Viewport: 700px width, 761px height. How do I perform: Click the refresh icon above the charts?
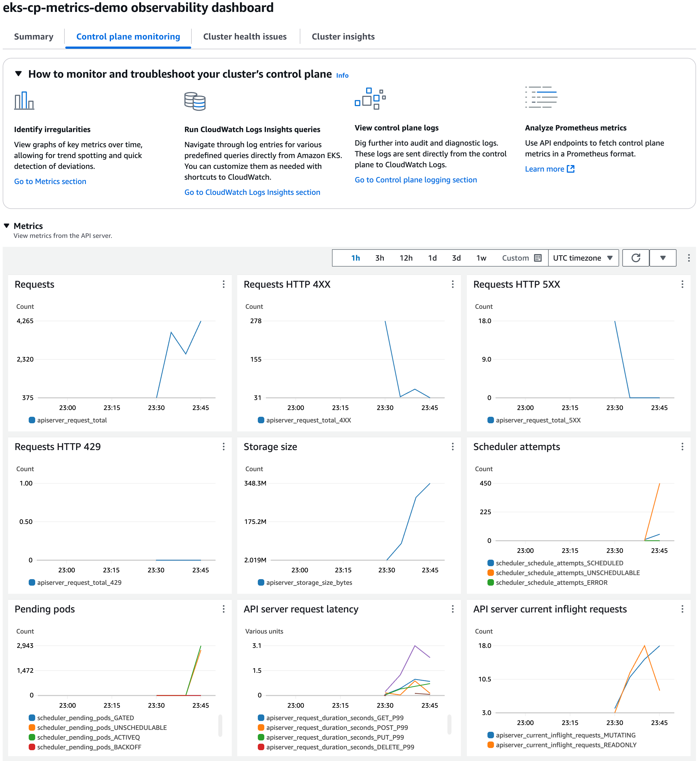tap(636, 258)
